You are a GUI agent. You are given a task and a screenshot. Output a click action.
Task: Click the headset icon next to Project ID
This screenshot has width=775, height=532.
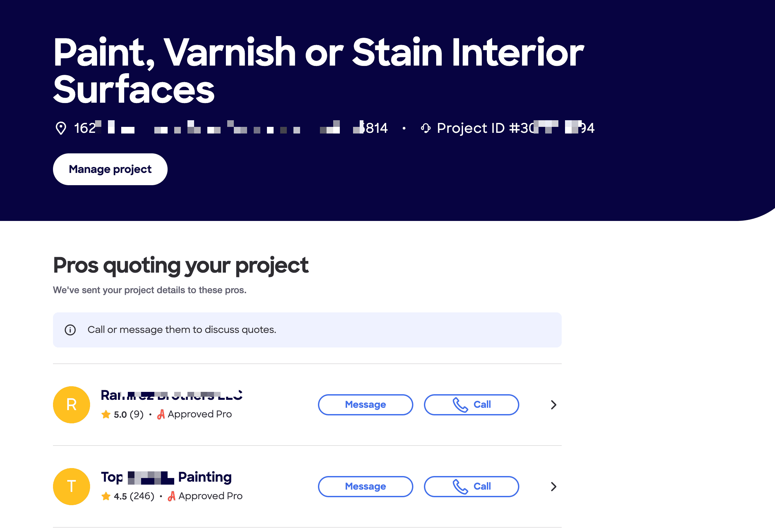tap(426, 128)
